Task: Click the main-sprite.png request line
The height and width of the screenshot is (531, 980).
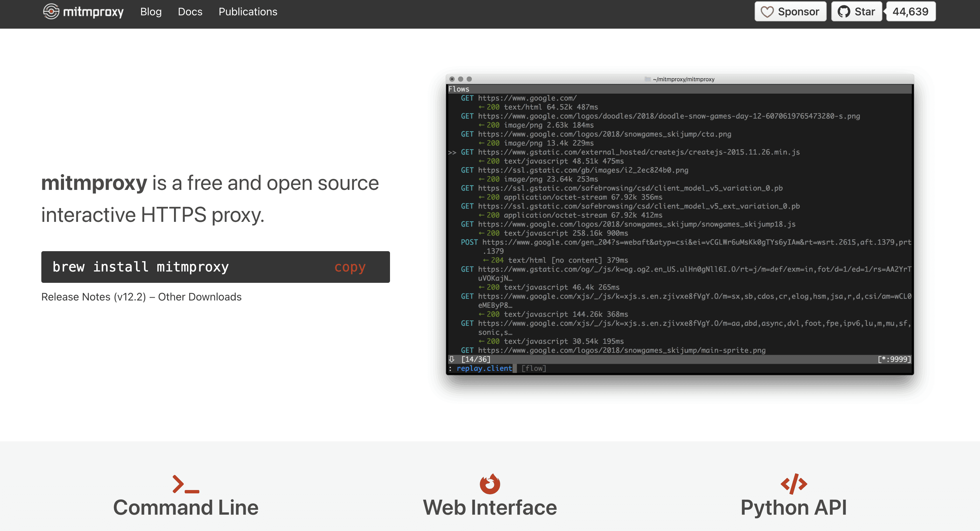Action: (x=613, y=350)
